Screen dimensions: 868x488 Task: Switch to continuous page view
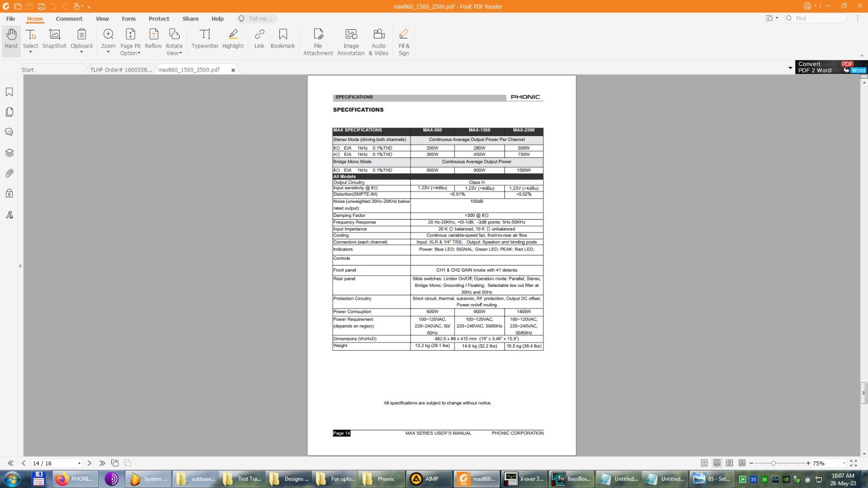717,463
